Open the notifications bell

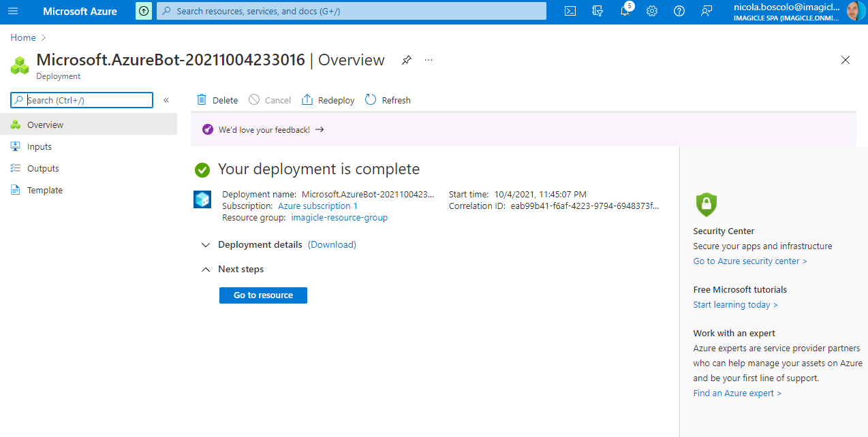click(625, 11)
